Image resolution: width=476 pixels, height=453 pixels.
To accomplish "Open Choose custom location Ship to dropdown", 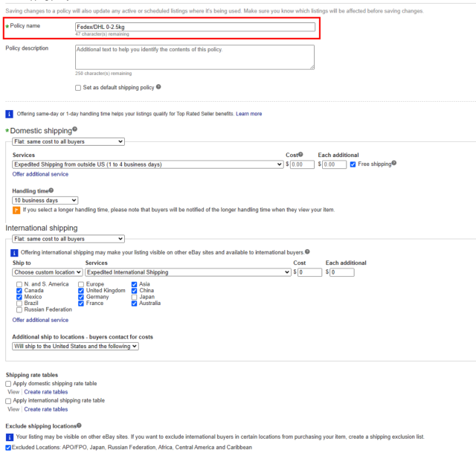I will [47, 272].
